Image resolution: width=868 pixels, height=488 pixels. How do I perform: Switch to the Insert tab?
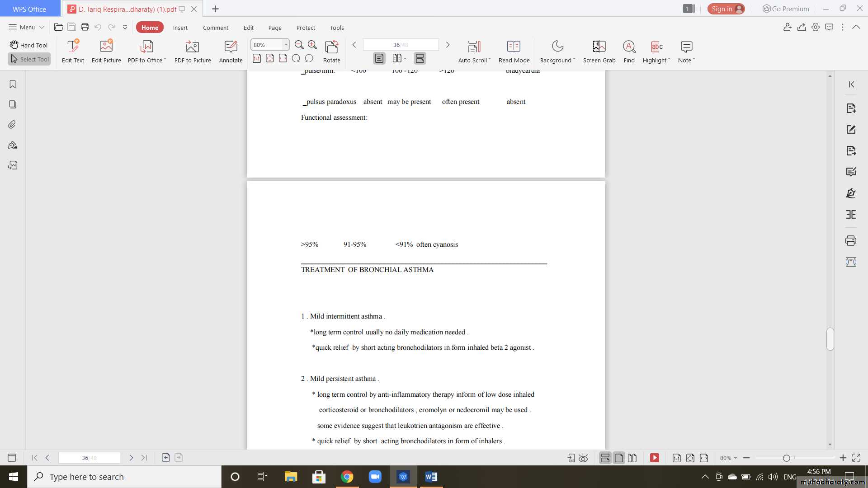pos(180,28)
